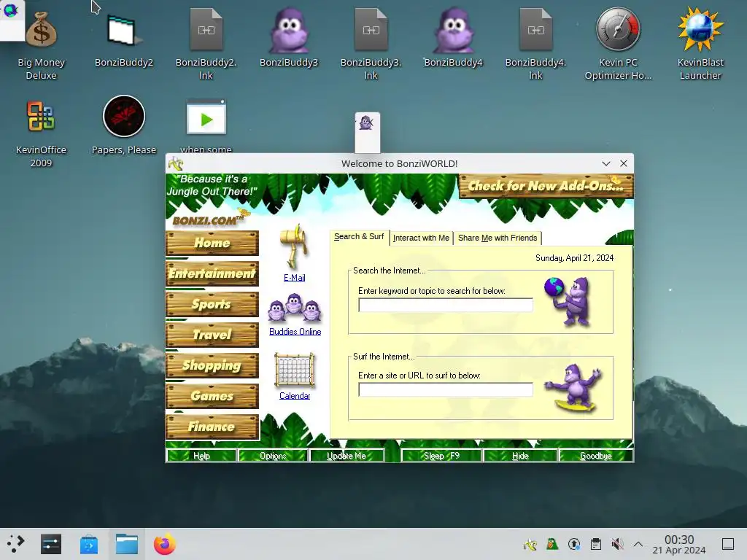Open the Buddies Online text link

(295, 332)
